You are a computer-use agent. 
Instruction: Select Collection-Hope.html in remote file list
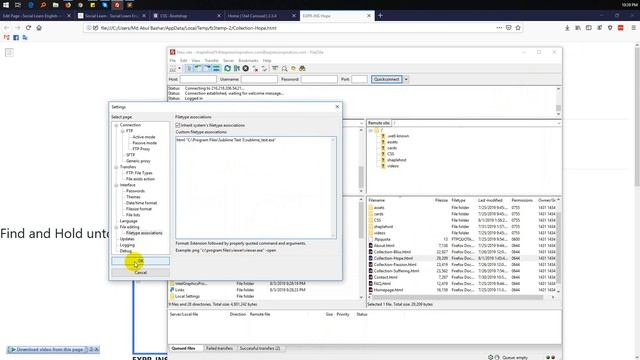(393, 258)
